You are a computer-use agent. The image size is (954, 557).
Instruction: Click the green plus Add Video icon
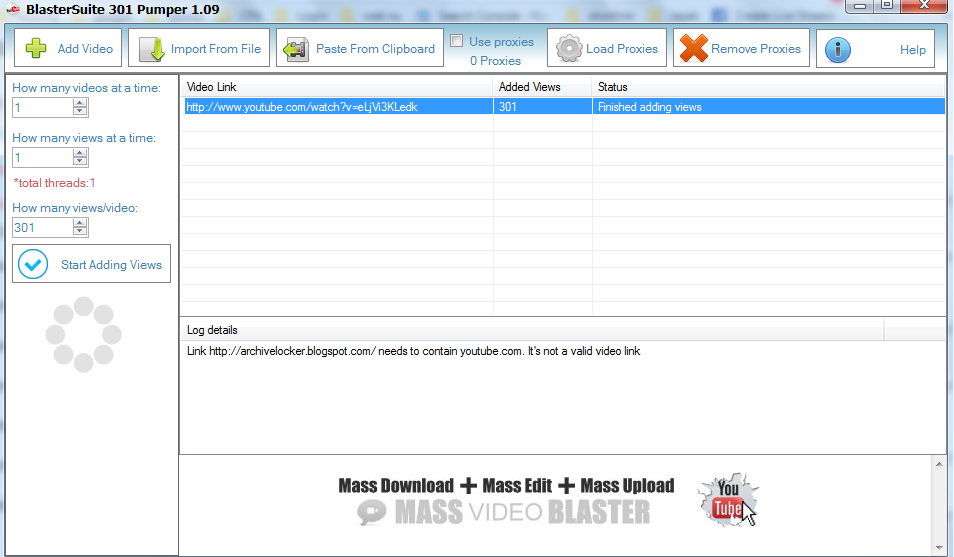[x=36, y=48]
